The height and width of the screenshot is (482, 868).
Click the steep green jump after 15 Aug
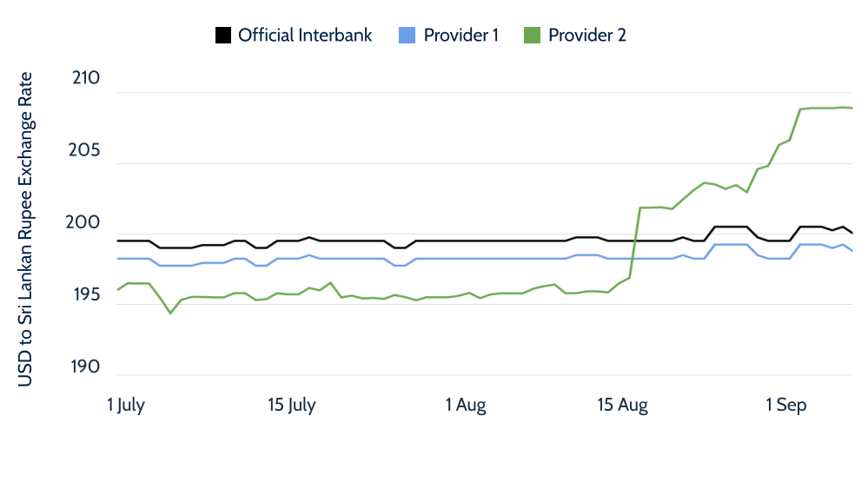[x=635, y=243]
